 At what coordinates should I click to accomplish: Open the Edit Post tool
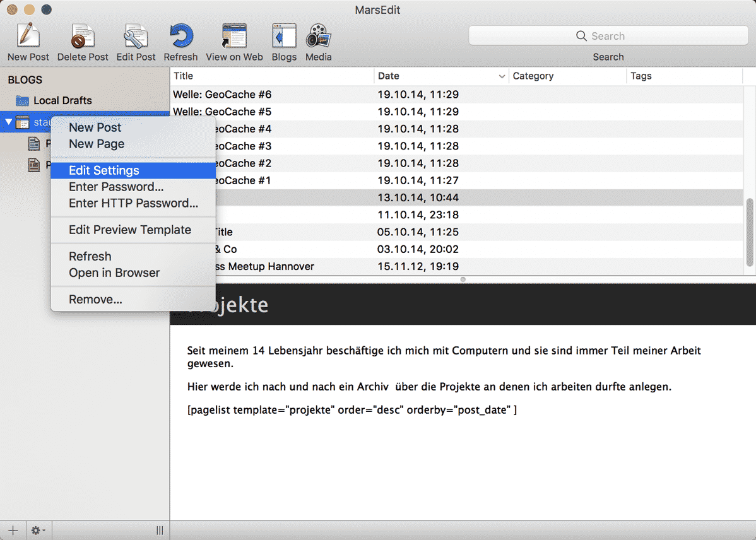pyautogui.click(x=136, y=37)
